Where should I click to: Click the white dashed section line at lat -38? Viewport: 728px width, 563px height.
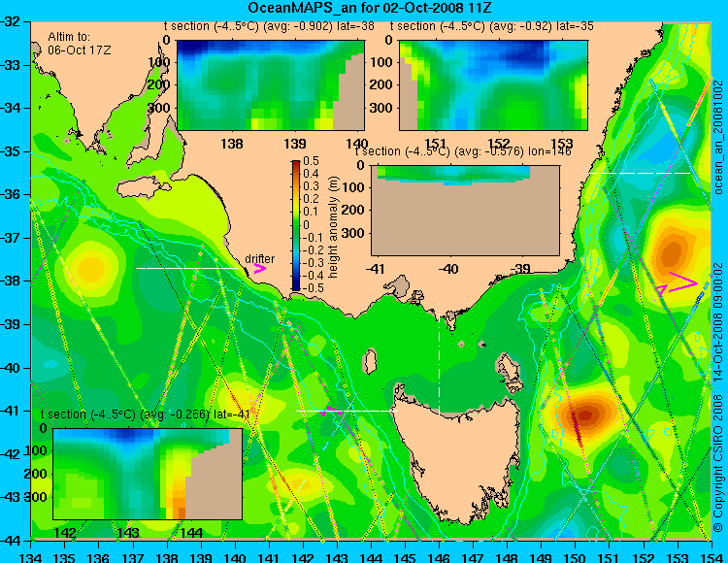(x=186, y=268)
